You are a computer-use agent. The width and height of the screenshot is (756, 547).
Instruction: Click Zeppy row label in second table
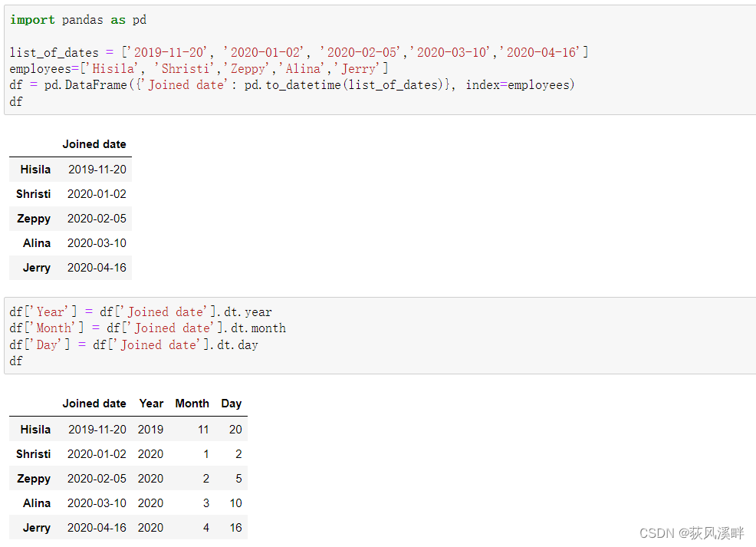[x=34, y=479]
